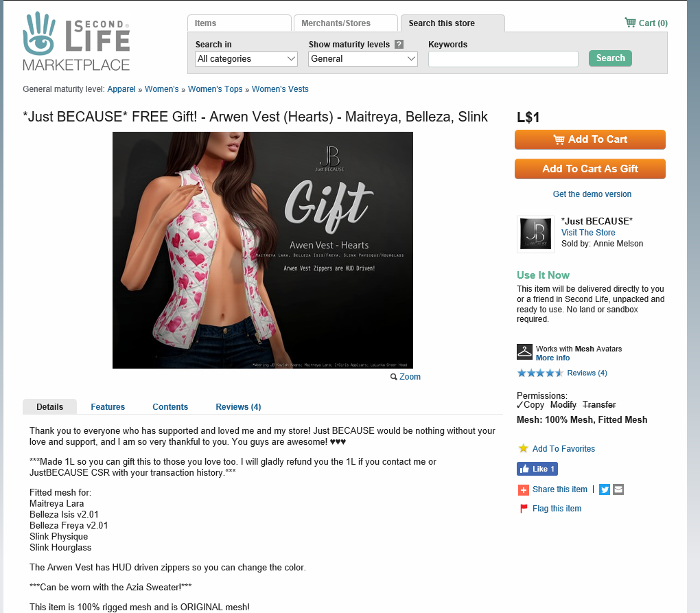
Task: Click the Get the demo version link
Action: tap(592, 194)
